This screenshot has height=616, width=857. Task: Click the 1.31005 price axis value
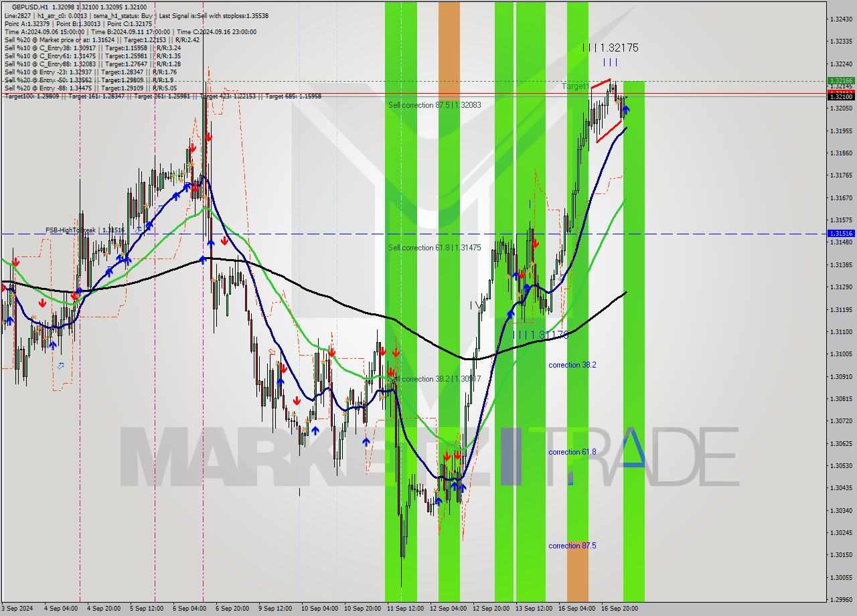[x=841, y=354]
